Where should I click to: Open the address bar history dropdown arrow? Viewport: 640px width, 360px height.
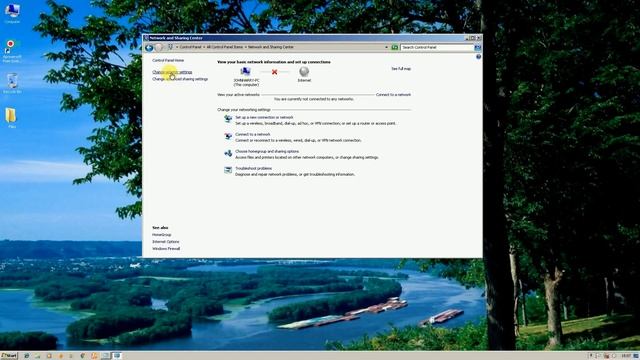[x=386, y=47]
